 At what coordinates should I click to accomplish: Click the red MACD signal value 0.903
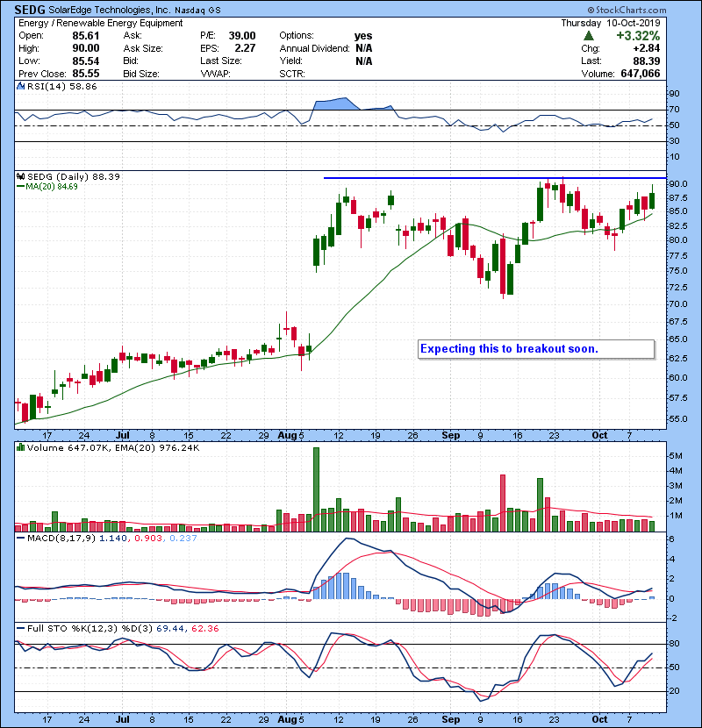click(x=148, y=539)
